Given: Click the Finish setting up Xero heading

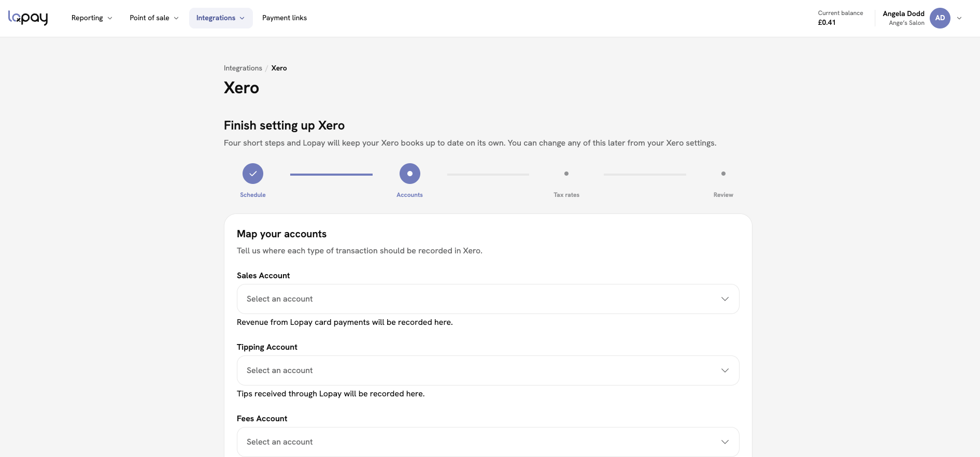Looking at the screenshot, I should click(284, 125).
